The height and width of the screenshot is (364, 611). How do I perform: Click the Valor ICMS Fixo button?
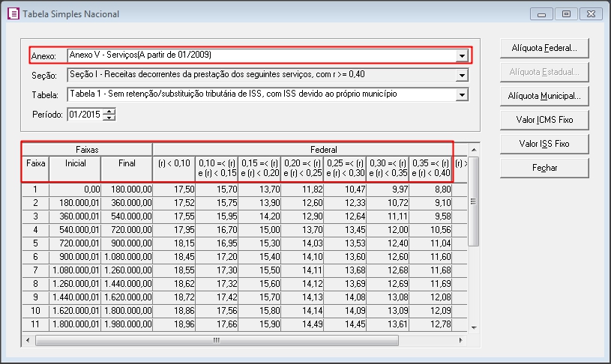click(x=544, y=120)
